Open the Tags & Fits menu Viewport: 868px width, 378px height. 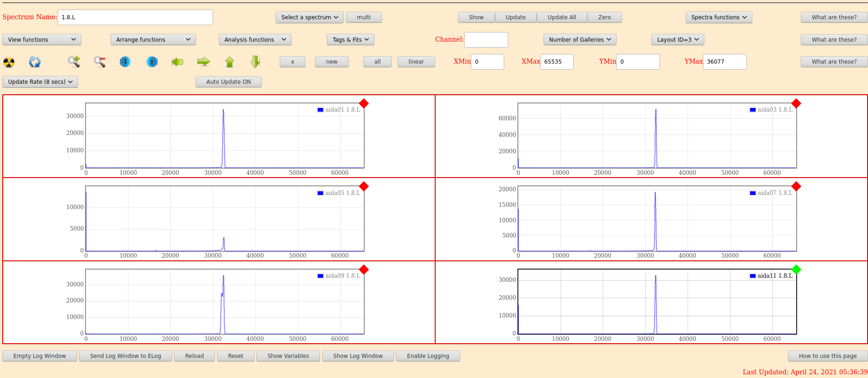coord(351,40)
